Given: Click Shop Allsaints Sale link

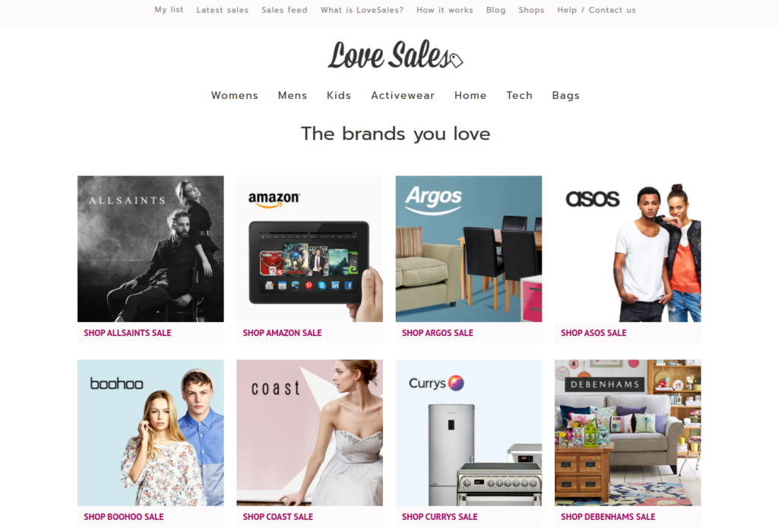Looking at the screenshot, I should click(x=128, y=333).
